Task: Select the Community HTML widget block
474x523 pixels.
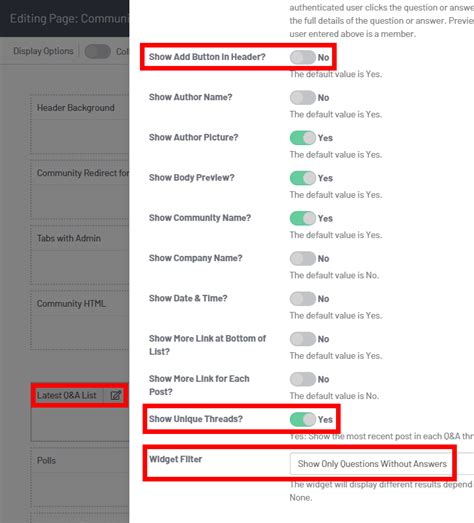Action: (x=80, y=320)
